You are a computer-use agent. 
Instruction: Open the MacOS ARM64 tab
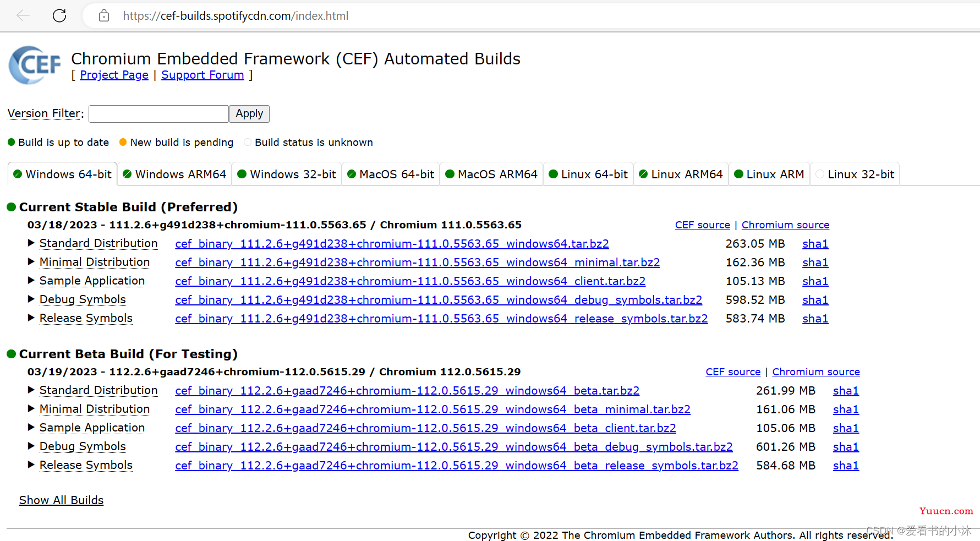[491, 174]
